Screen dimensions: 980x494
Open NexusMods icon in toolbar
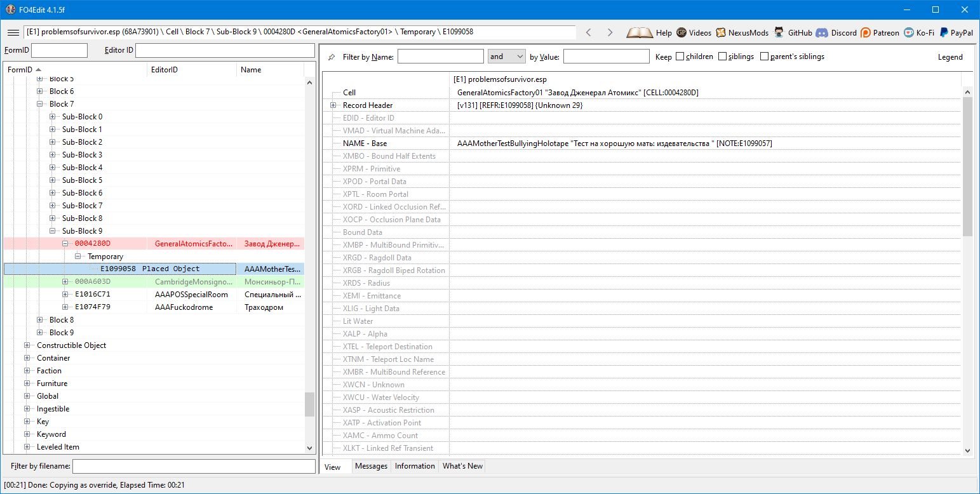pos(721,32)
